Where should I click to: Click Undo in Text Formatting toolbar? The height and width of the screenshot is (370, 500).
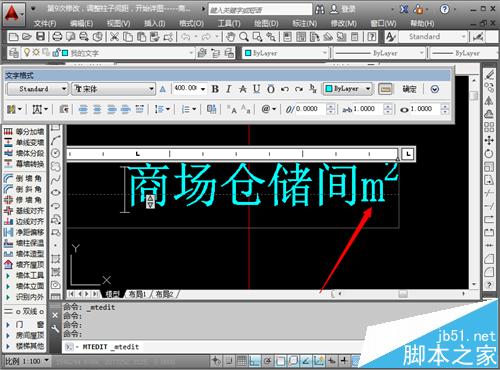click(285, 89)
